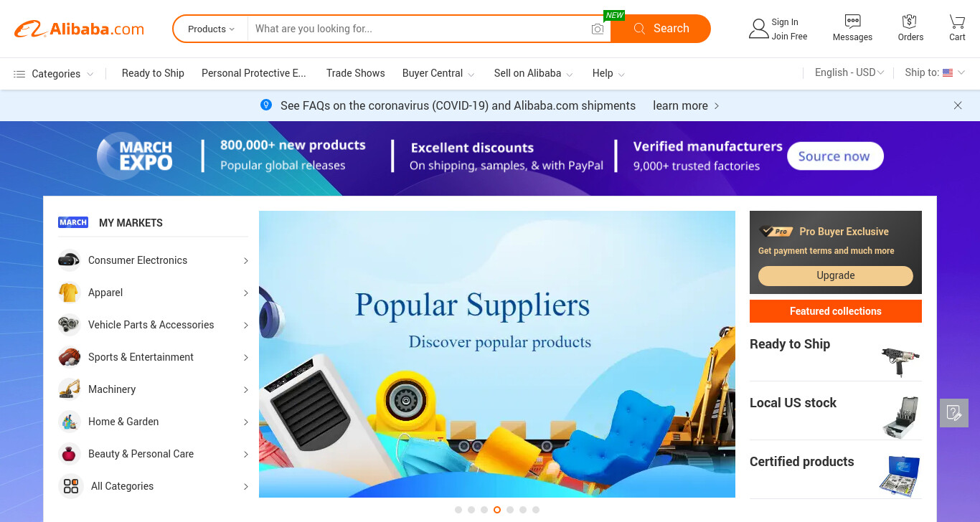Click the Alibaba.com logo
980x522 pixels.
pyautogui.click(x=79, y=29)
